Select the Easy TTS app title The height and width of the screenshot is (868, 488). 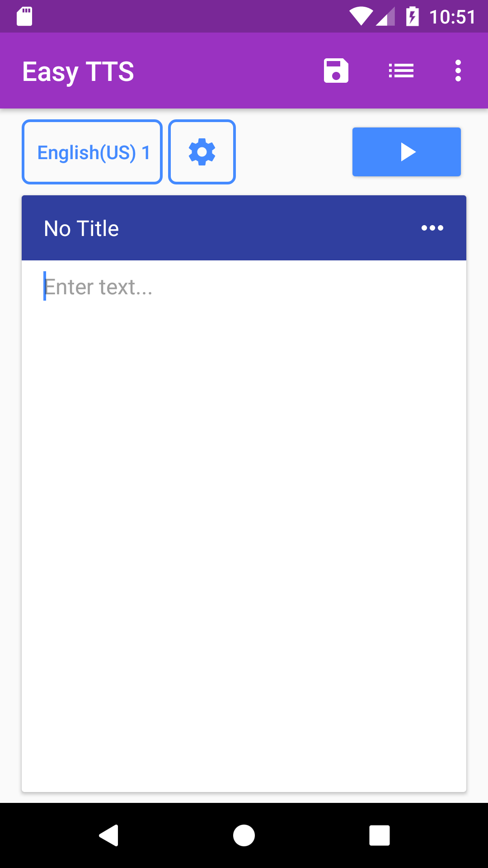point(78,71)
